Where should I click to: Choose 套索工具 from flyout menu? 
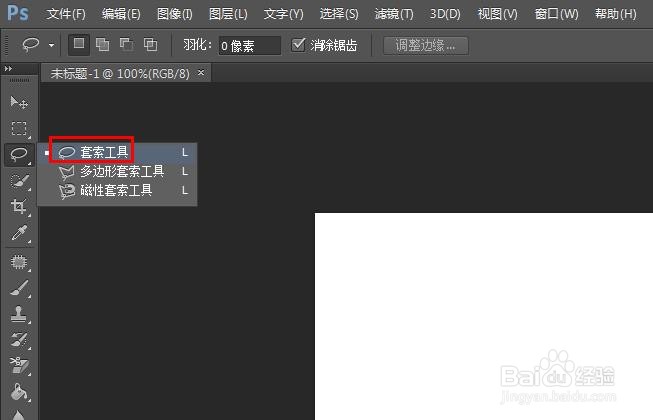pos(117,152)
